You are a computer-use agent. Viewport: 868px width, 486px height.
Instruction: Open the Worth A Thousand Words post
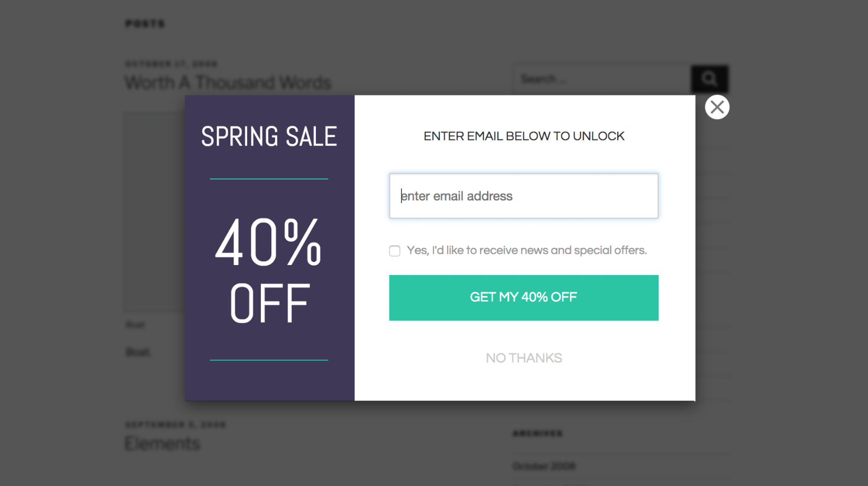tap(228, 82)
